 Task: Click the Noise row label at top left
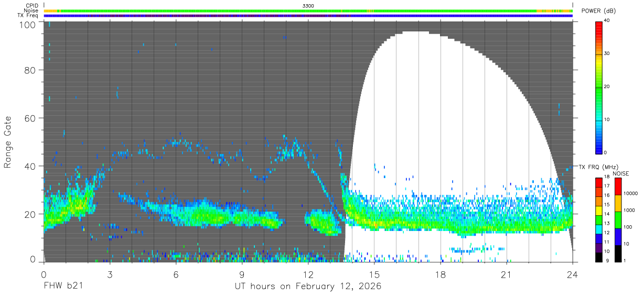(x=31, y=10)
